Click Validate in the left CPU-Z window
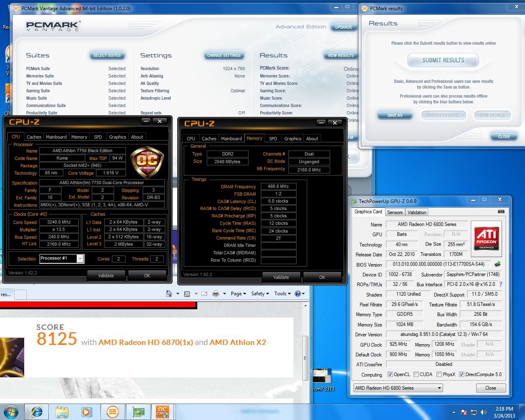 click(106, 276)
